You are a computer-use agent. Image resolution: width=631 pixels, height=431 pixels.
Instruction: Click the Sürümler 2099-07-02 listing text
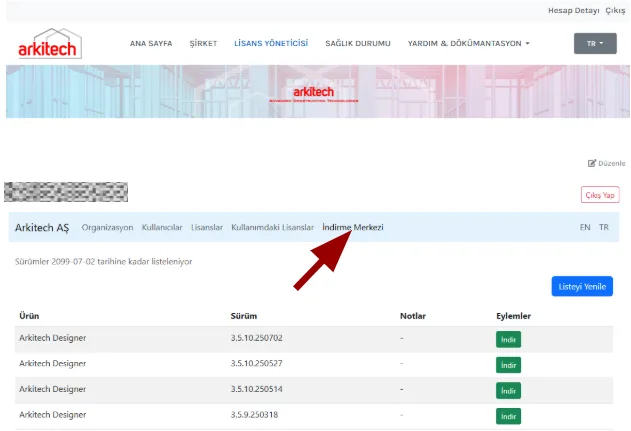(x=103, y=262)
